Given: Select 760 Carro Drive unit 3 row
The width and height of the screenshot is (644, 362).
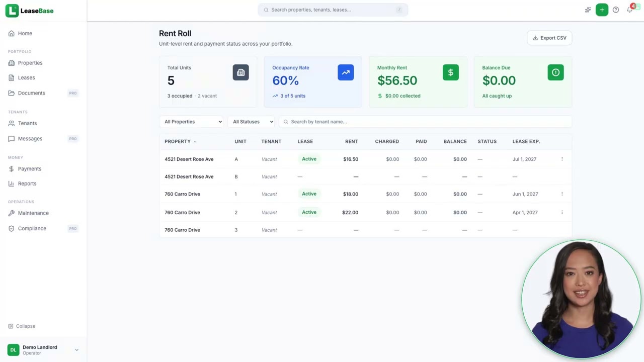Looking at the screenshot, I should click(365, 230).
